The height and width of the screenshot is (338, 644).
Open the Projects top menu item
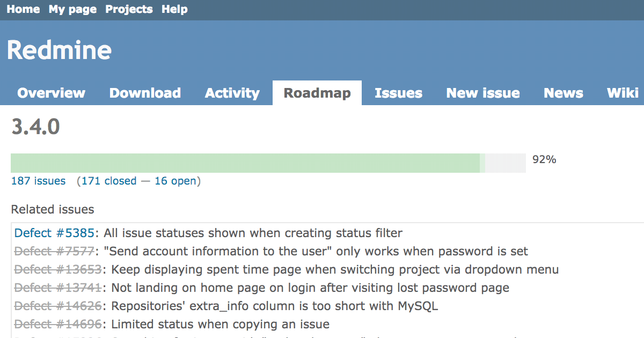pyautogui.click(x=129, y=10)
